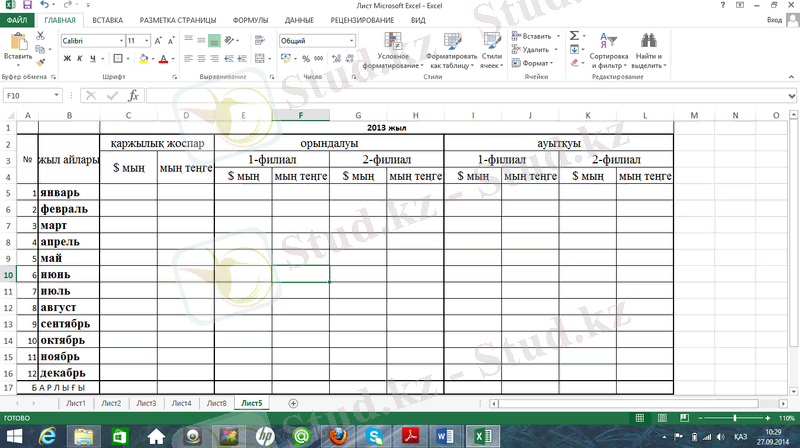This screenshot has height=448, width=800.
Task: Click the Clear eraser icon
Action: click(574, 63)
